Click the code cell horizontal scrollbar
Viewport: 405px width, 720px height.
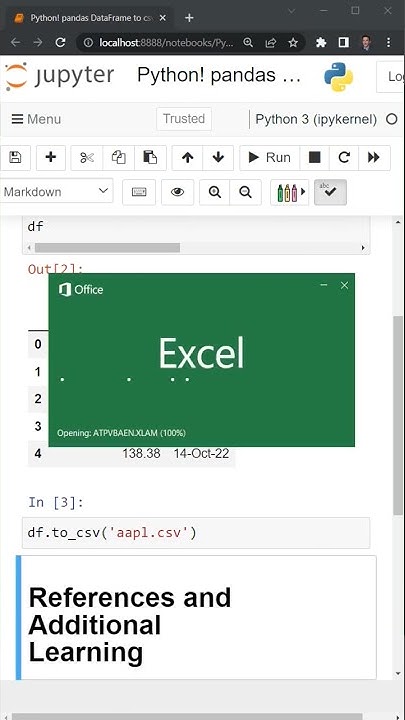(107, 248)
